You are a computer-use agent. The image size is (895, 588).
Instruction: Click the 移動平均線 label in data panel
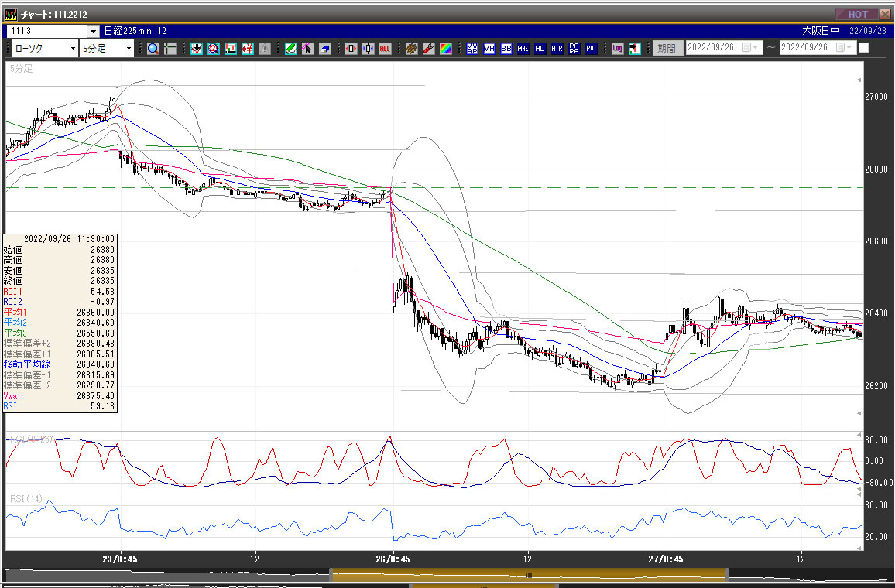pos(27,364)
